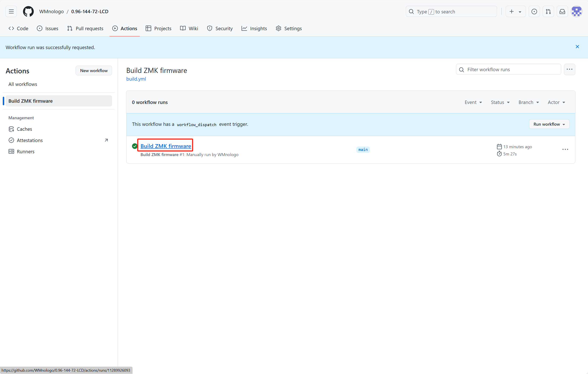The image size is (588, 374).
Task: Switch to the Security tab
Action: (x=220, y=28)
